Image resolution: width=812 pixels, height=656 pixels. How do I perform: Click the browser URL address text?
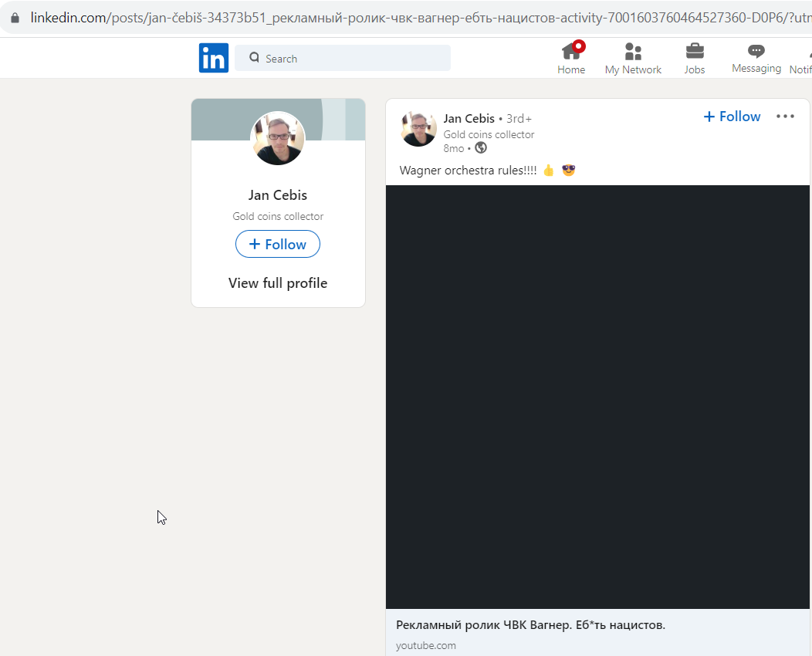tap(421, 18)
